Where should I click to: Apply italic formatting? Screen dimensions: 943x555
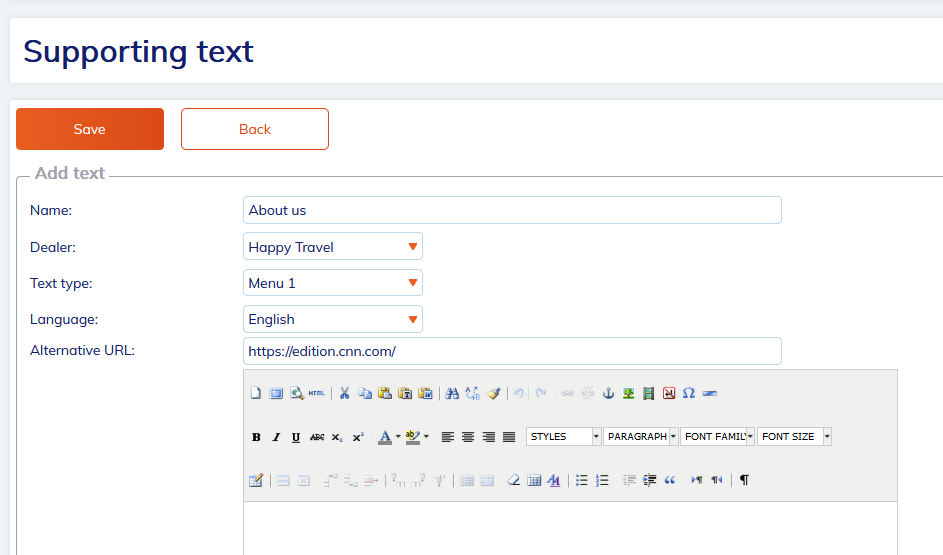pyautogui.click(x=276, y=437)
